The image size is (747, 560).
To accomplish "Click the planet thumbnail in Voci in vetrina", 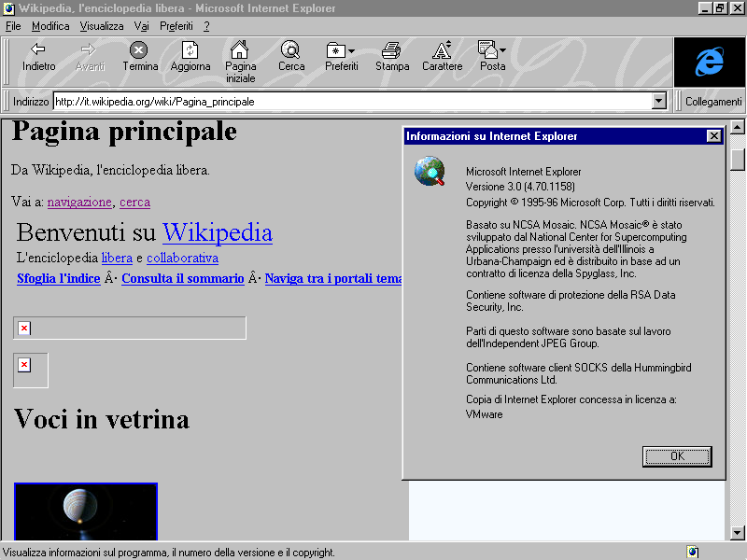I will coord(86,511).
